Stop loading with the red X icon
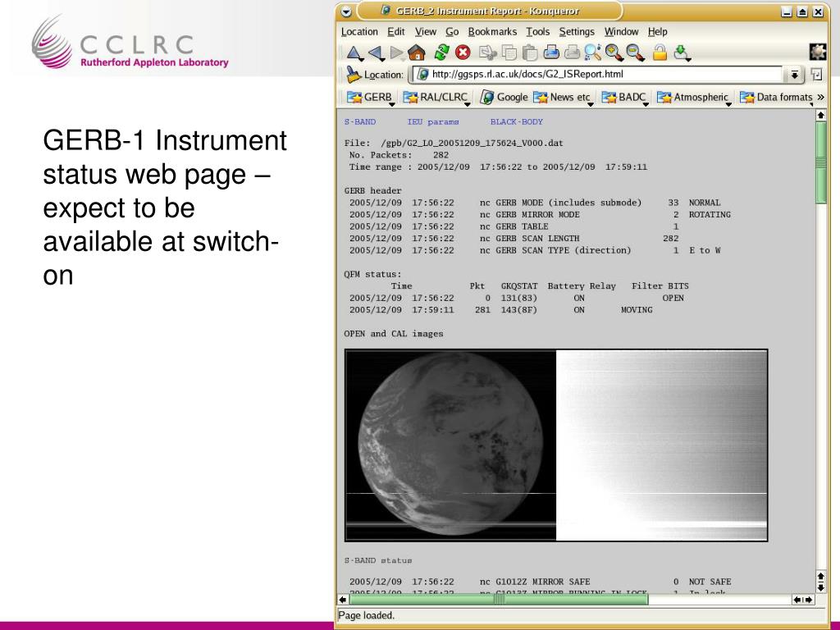 tap(463, 52)
